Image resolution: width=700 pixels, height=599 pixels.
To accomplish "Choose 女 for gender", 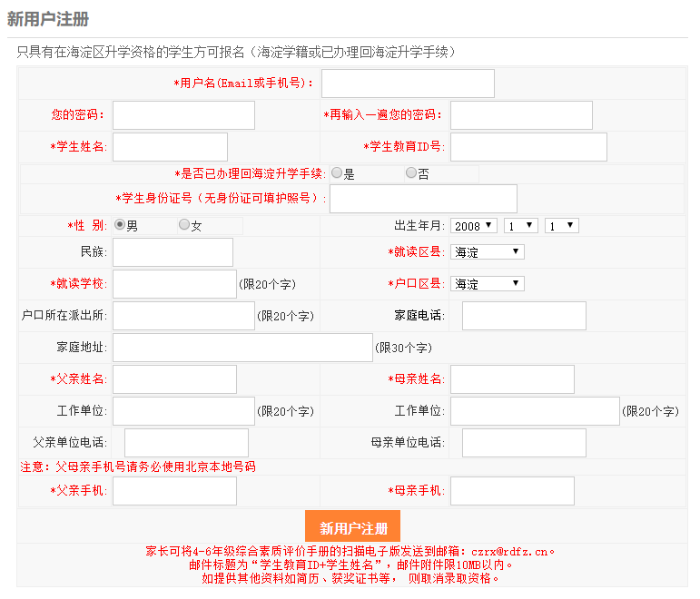I will coord(184,224).
